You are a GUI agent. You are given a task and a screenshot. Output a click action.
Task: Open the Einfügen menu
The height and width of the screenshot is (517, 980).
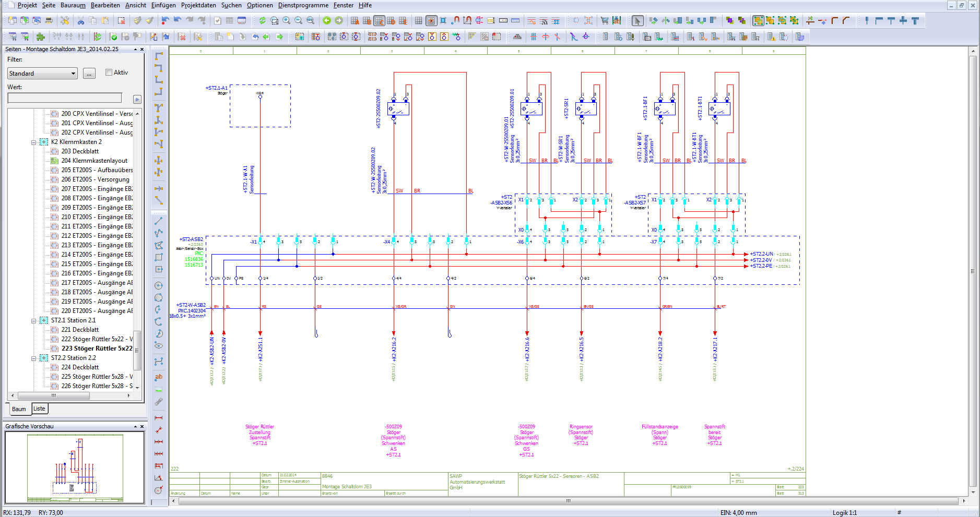(163, 5)
